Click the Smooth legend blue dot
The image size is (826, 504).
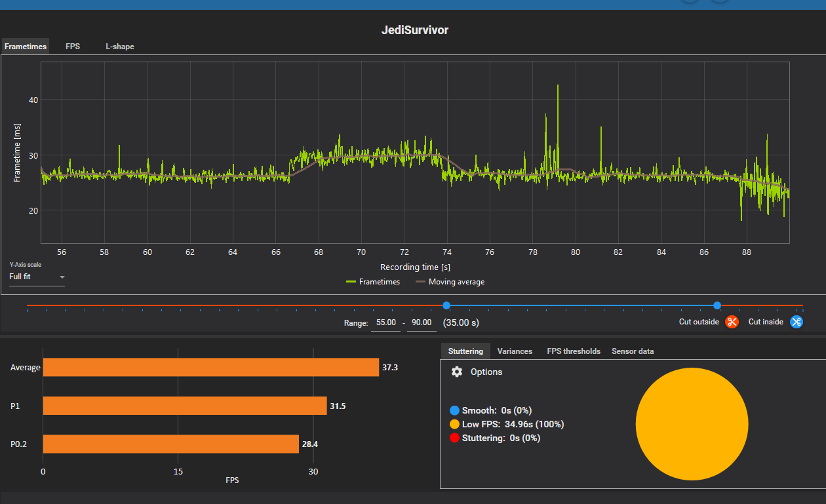coord(454,410)
